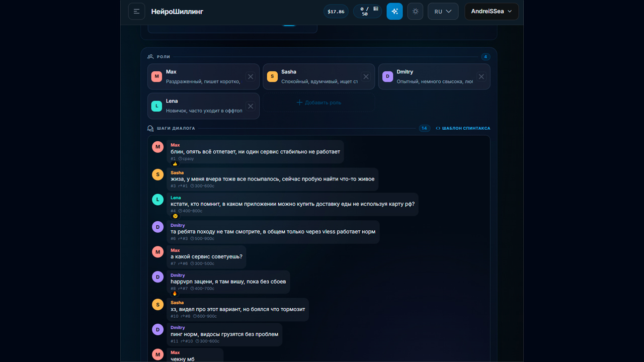The width and height of the screenshot is (644, 362).
Task: Click Sasha's avatar beside the "хз, видел" message
Action: pyautogui.click(x=158, y=304)
